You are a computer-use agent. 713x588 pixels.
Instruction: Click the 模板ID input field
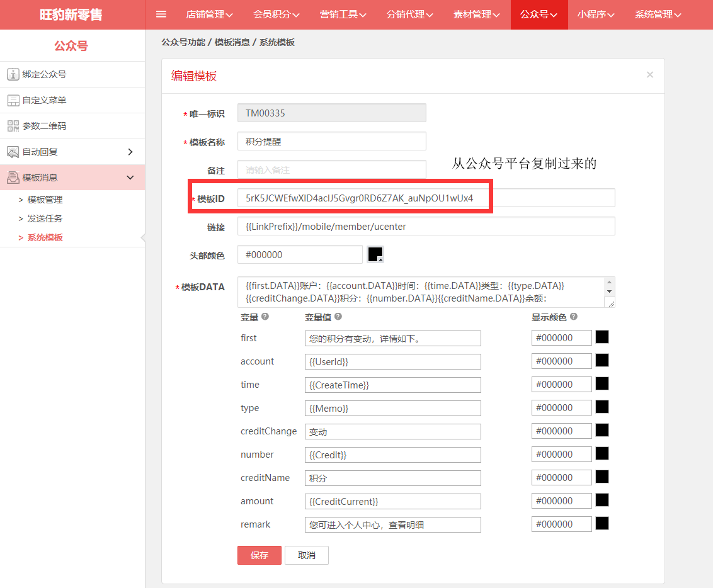[426, 198]
